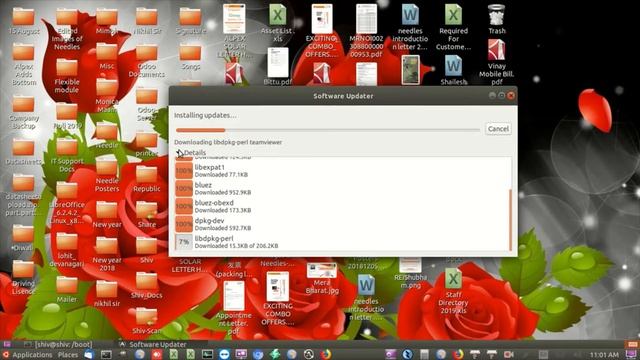Open the Alpex Adds Bottom folder
Image resolution: width=640 pixels, height=360 pixels.
pos(23,65)
